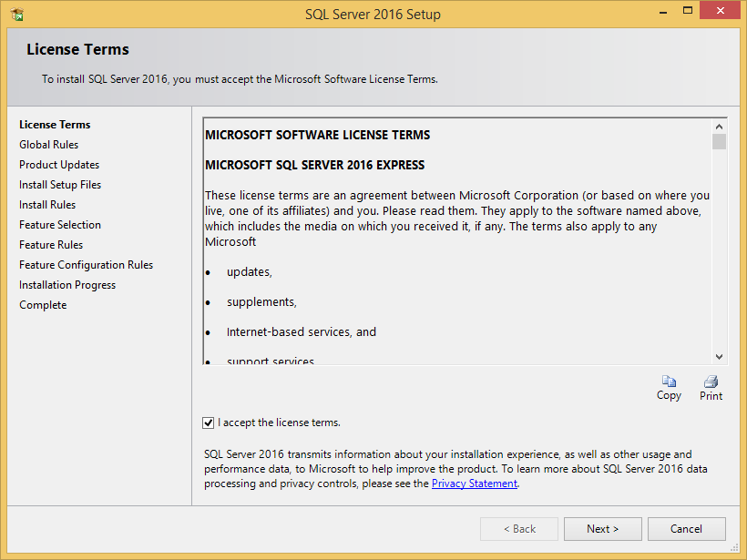The width and height of the screenshot is (747, 560).
Task: Click the license text scroll-down arrow
Action: (x=719, y=357)
